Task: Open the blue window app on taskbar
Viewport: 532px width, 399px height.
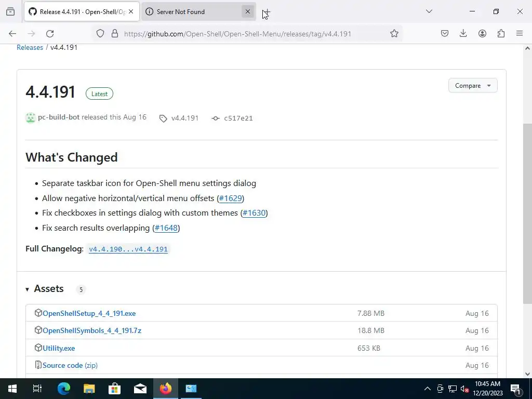Action: click(191, 389)
